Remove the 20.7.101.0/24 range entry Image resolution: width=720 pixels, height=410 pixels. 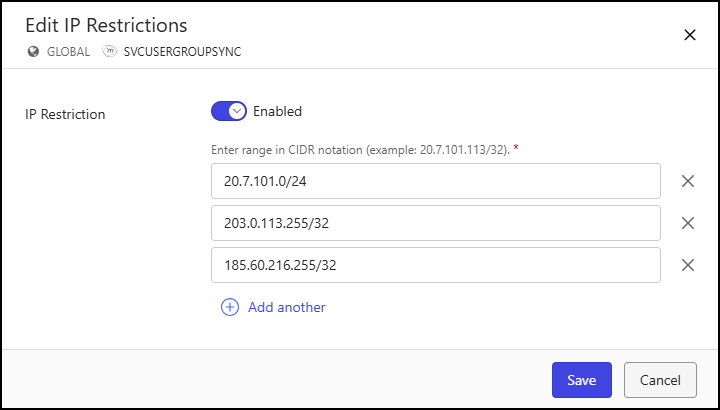pyautogui.click(x=687, y=181)
